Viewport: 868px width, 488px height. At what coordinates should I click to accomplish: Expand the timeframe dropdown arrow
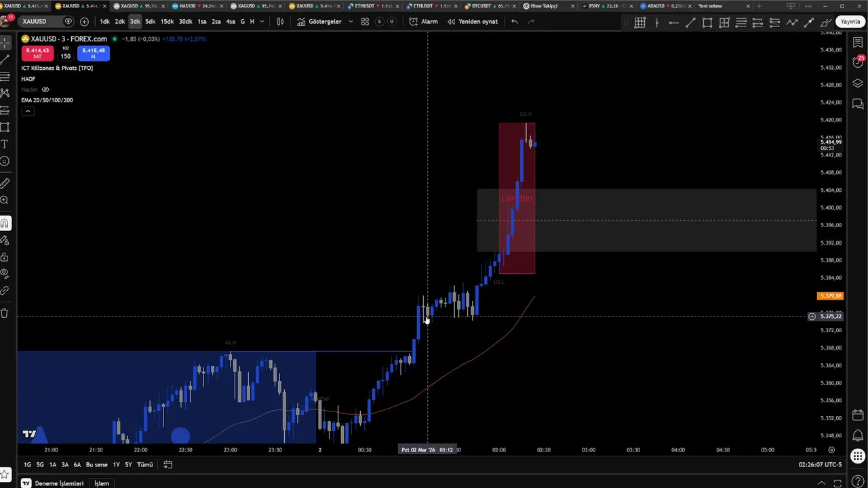tap(262, 22)
